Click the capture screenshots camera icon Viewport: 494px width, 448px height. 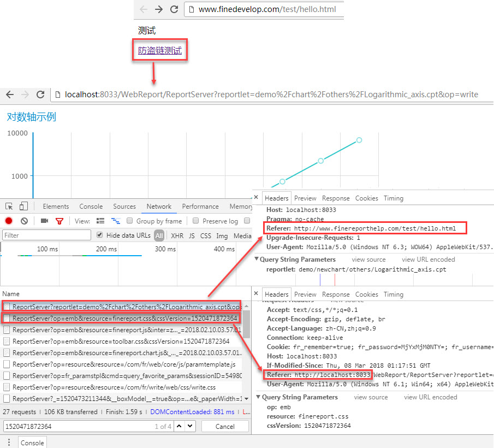[x=44, y=221]
